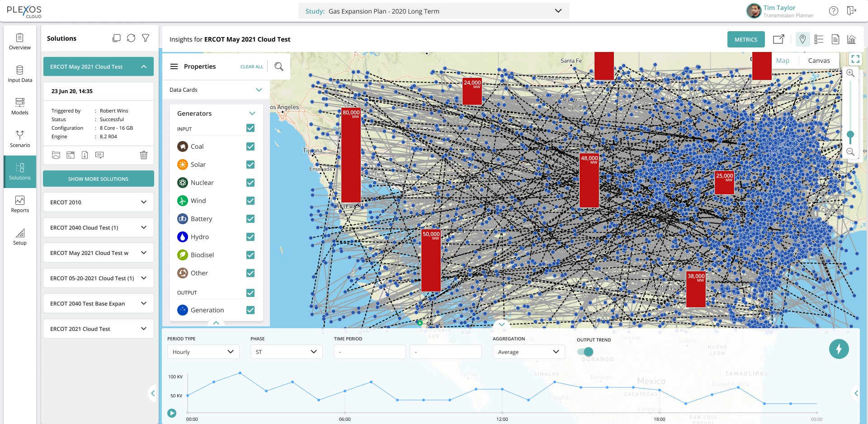Screen dimensions: 868x424
Task: Open the Solutions filter funnel
Action: [146, 38]
